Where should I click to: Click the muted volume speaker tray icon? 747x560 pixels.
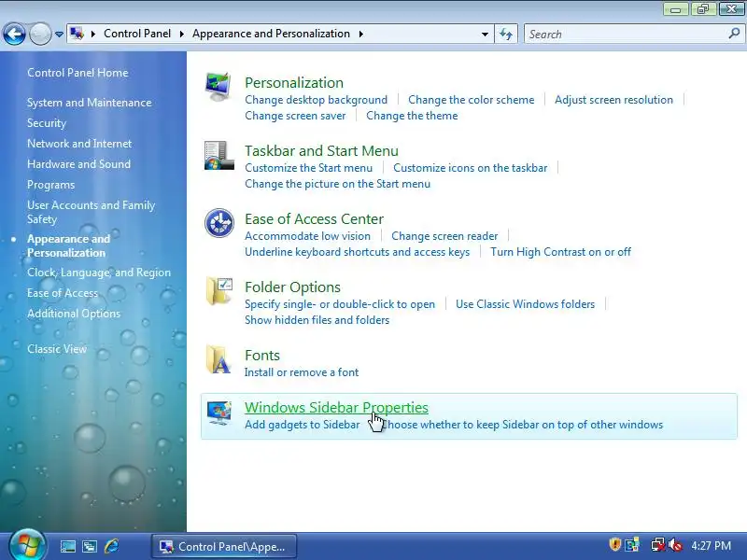pos(675,545)
